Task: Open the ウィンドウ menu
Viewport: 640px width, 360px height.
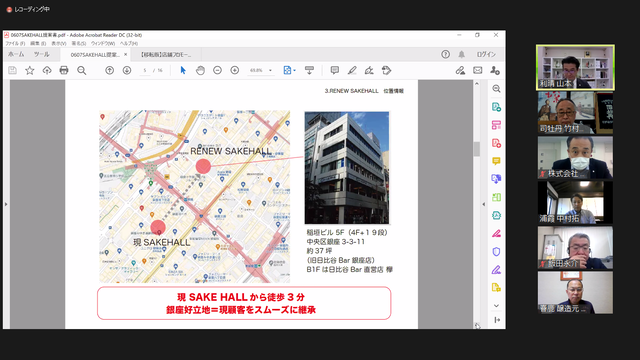Action: click(102, 43)
